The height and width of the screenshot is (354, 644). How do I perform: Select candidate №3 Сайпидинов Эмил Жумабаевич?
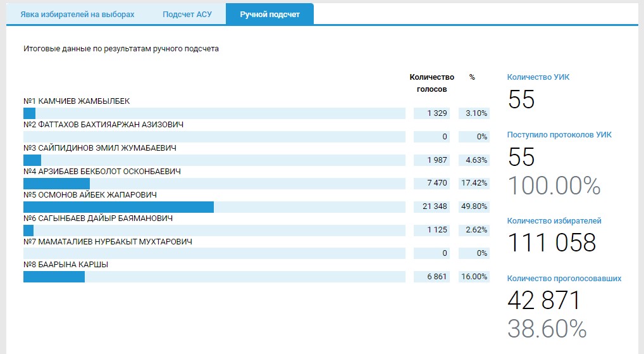[99, 148]
